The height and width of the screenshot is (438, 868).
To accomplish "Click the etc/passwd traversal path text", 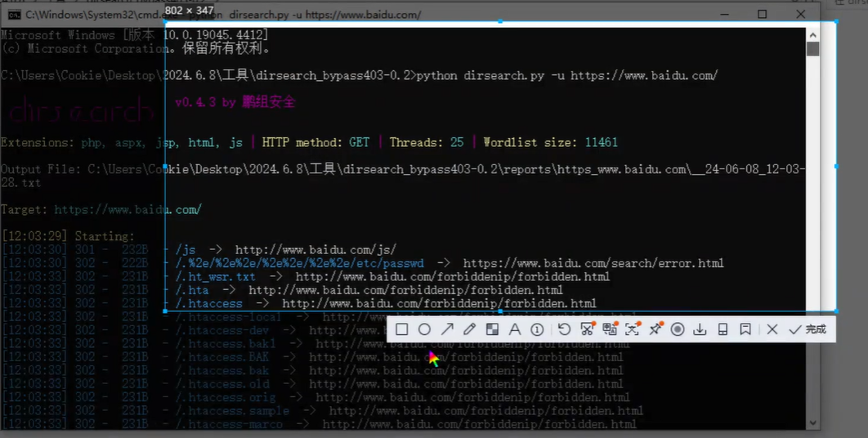I will coord(299,263).
